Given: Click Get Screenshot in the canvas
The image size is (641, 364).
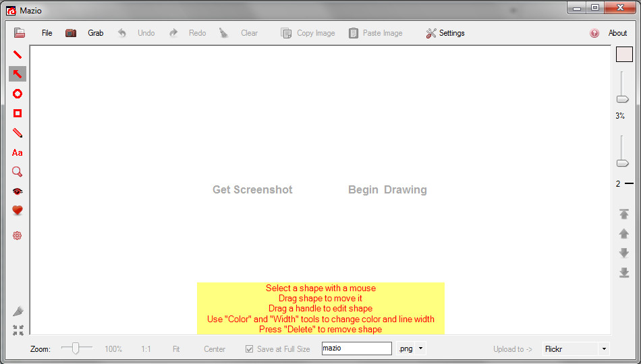Looking at the screenshot, I should click(x=252, y=189).
